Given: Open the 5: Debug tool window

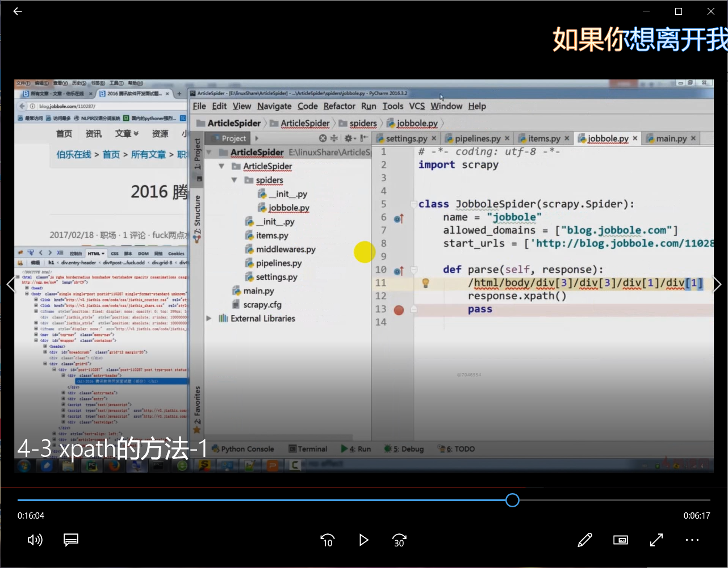Looking at the screenshot, I should [x=404, y=449].
